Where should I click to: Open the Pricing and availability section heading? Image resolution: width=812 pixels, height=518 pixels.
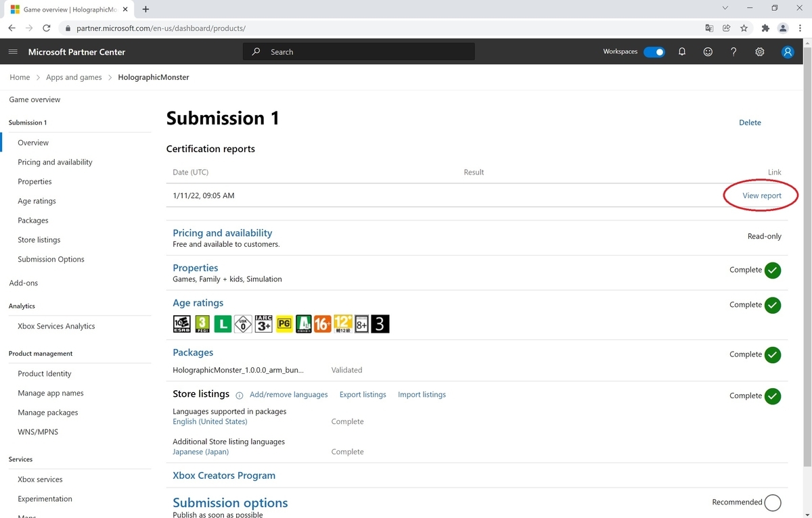(x=223, y=233)
